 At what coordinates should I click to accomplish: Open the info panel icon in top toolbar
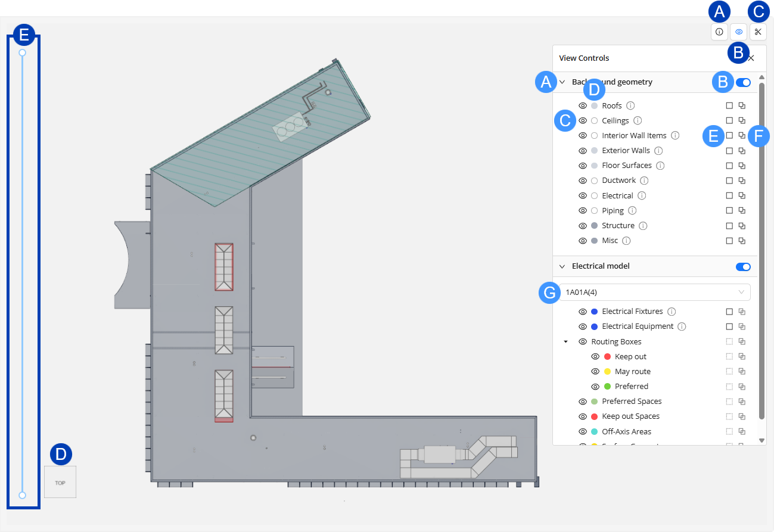tap(719, 32)
